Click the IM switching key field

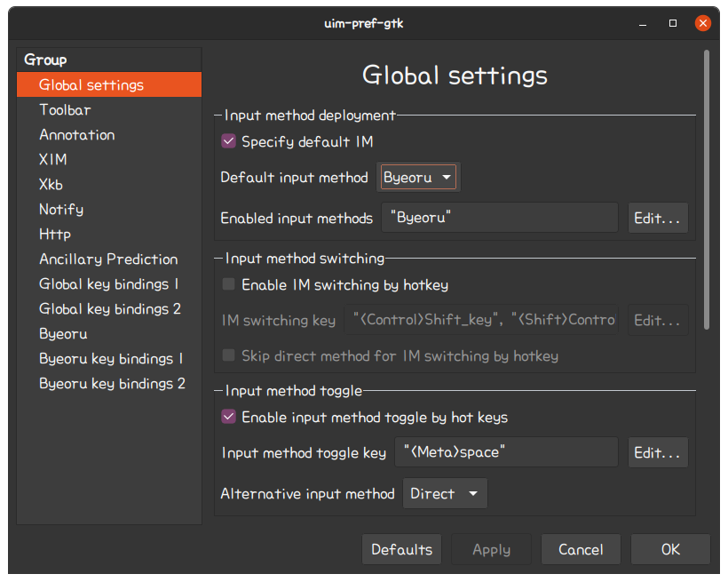(x=481, y=320)
